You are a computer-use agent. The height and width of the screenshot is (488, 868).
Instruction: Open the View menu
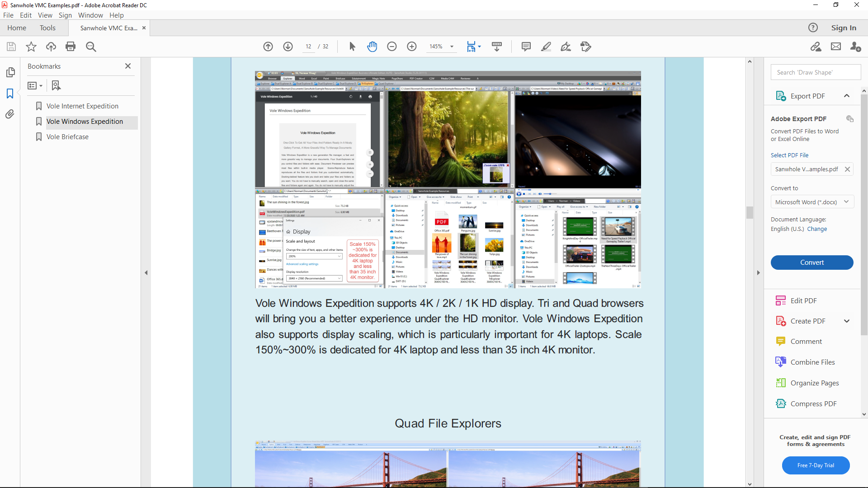(x=45, y=15)
